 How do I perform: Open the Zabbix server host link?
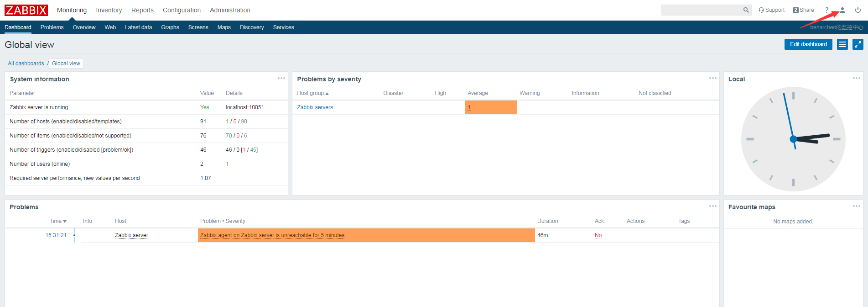click(131, 235)
